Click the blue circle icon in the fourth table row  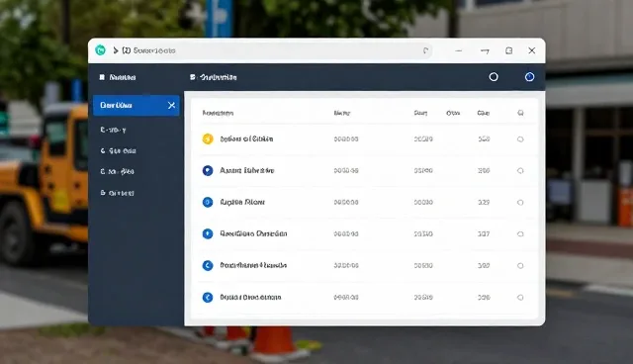coord(208,233)
